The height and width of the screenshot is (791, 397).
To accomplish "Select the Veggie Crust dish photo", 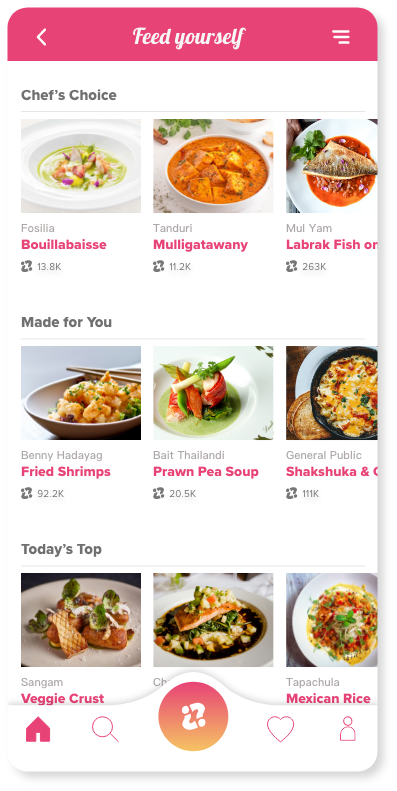I will pos(81,620).
